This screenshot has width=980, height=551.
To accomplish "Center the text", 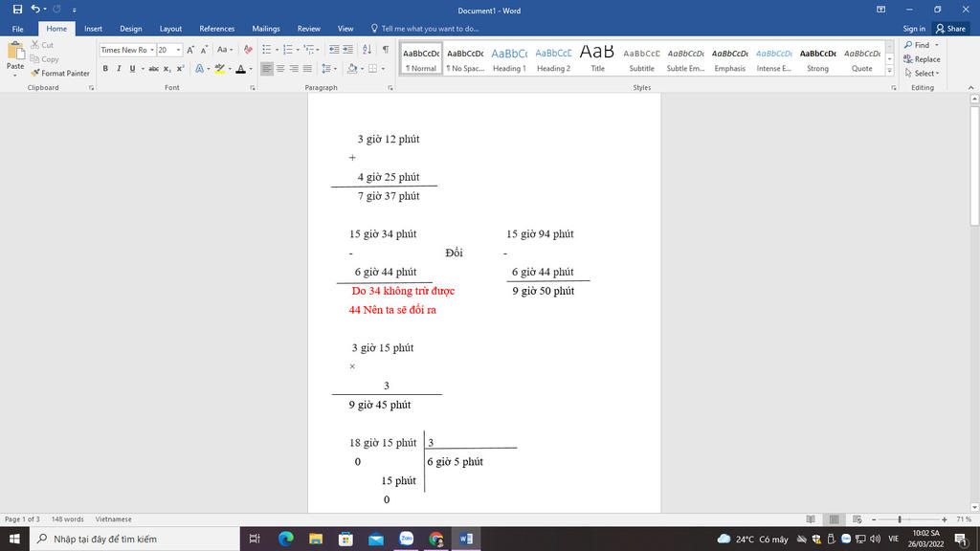I will (x=280, y=69).
